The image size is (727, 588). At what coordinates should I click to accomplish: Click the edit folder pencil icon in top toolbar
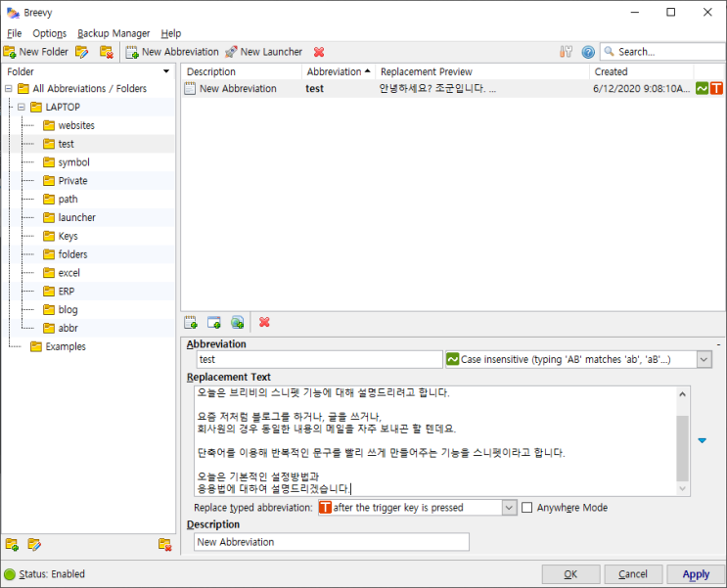[82, 52]
